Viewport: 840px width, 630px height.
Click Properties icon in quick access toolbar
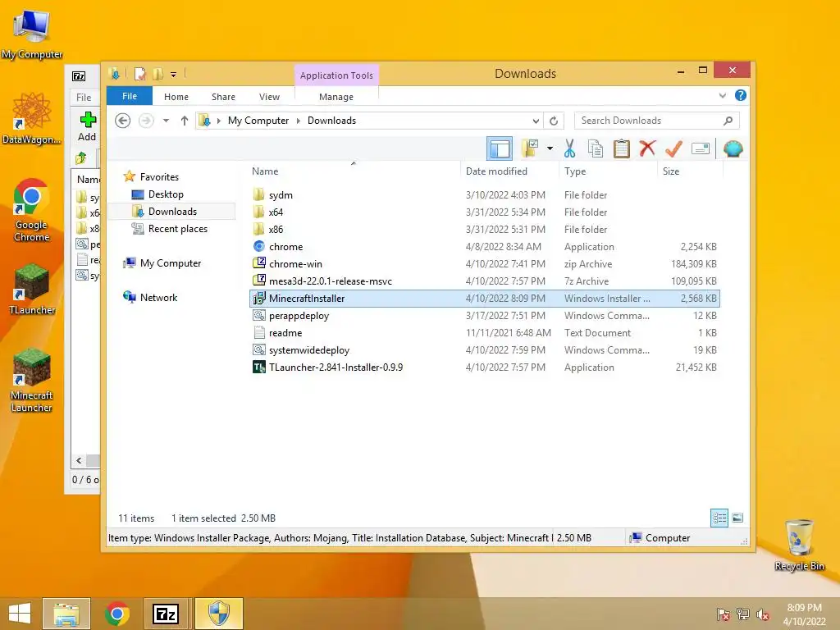(140, 74)
